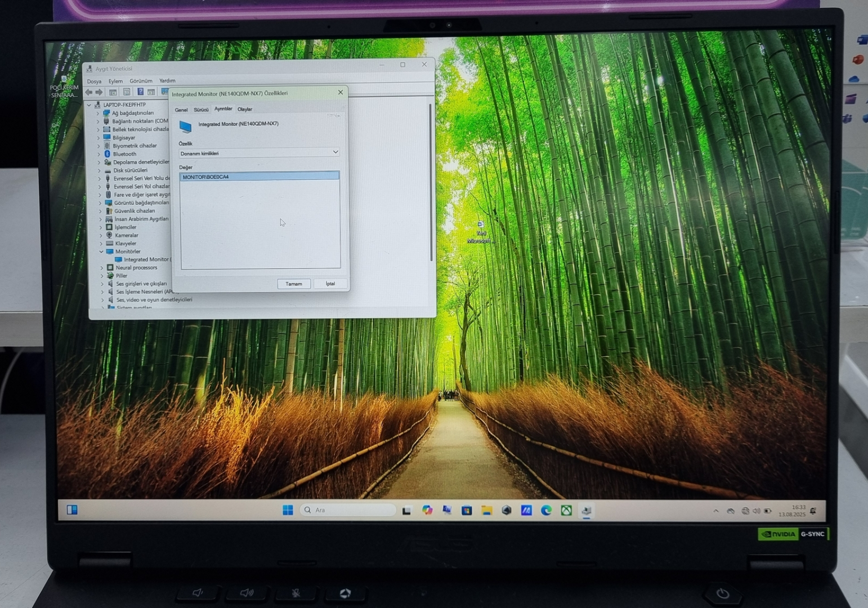This screenshot has width=868, height=608.
Task: Expand the Kameralar tree node
Action: (101, 235)
